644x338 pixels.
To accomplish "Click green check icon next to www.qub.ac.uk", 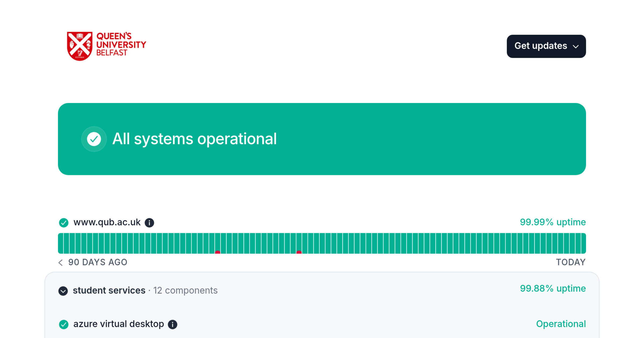I will [64, 223].
